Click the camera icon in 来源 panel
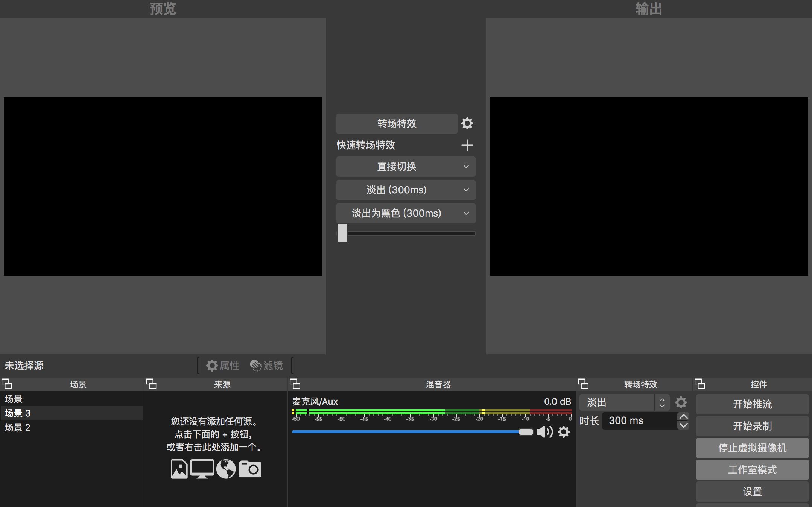Image resolution: width=812 pixels, height=507 pixels. (250, 469)
